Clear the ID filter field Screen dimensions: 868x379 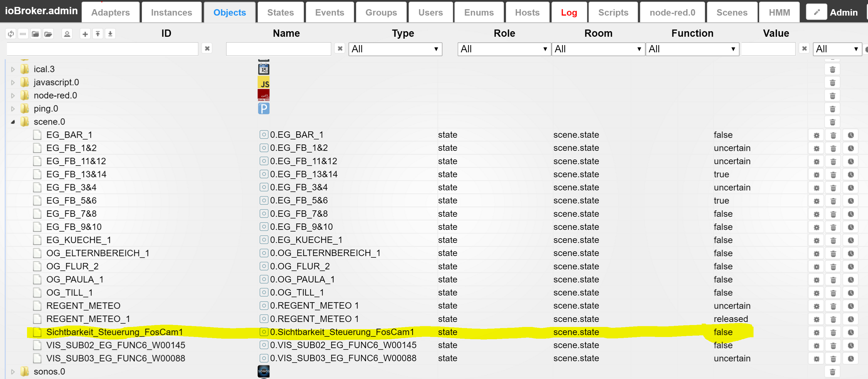click(x=207, y=48)
